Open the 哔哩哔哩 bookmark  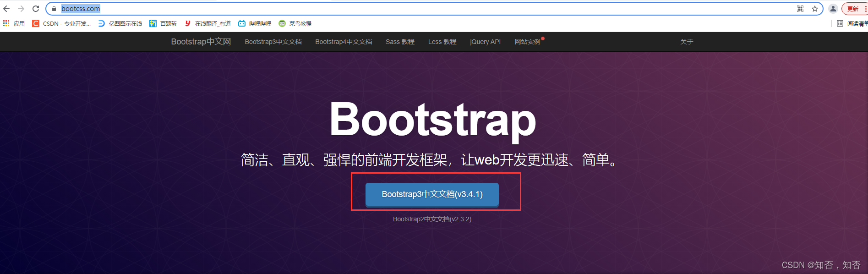point(255,23)
